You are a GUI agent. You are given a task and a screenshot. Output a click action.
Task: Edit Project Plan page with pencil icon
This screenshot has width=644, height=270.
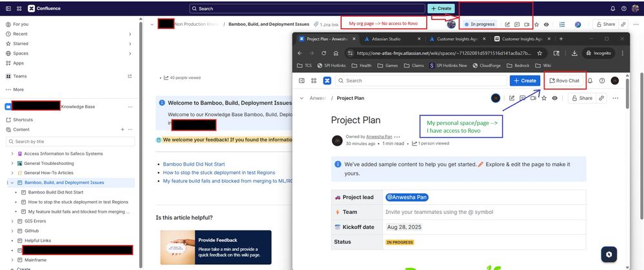pos(512,98)
